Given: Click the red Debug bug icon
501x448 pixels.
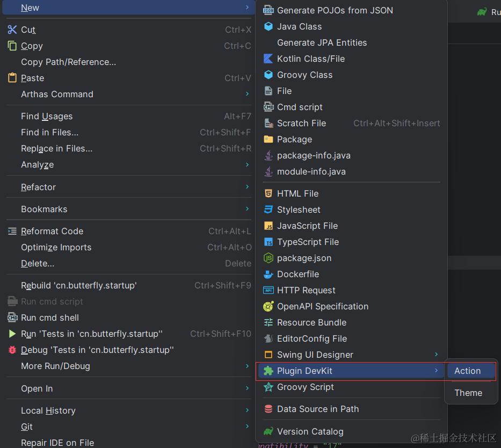Looking at the screenshot, I should tap(12, 350).
